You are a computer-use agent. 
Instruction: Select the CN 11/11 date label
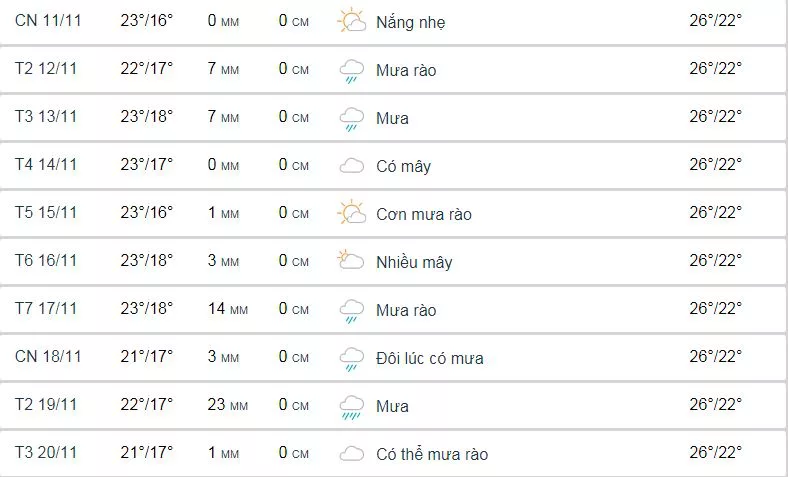point(46,21)
